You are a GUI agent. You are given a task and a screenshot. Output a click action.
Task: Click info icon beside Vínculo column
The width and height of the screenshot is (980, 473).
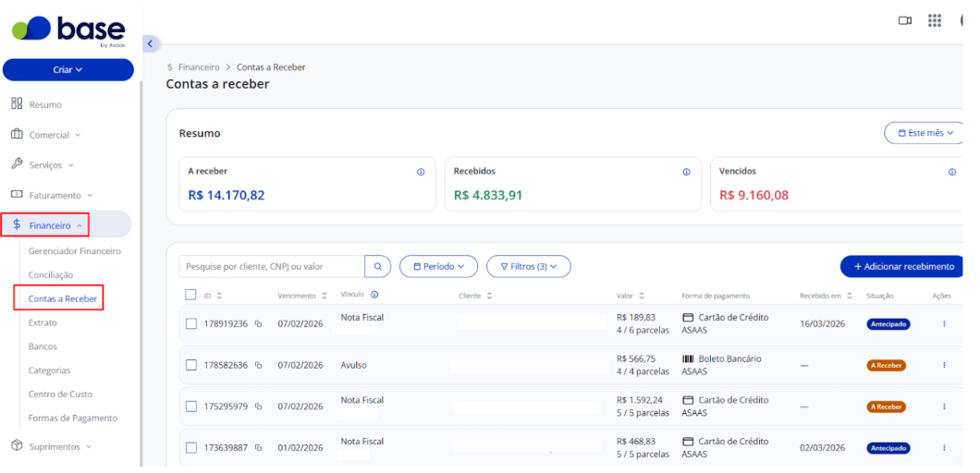(x=374, y=295)
